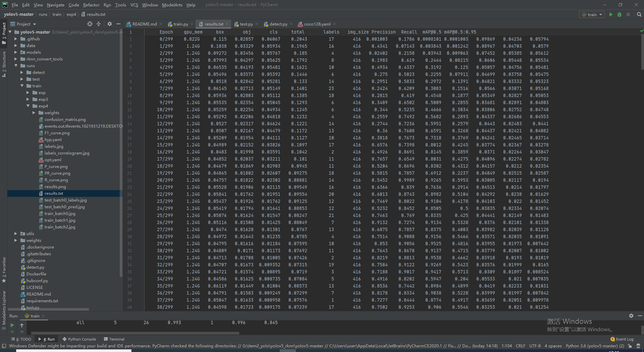Toggle tool window quick access icon at status bar left

tap(4, 346)
